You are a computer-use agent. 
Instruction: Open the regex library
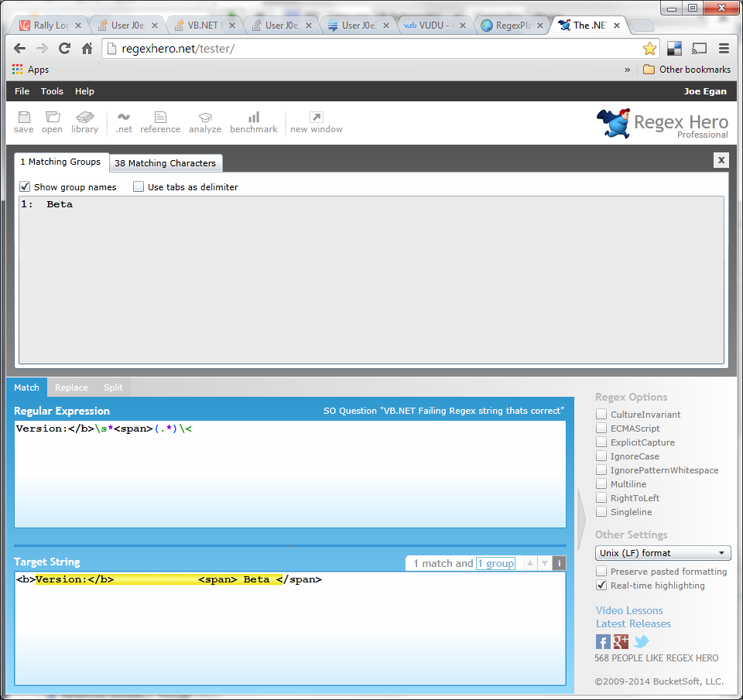(x=84, y=121)
